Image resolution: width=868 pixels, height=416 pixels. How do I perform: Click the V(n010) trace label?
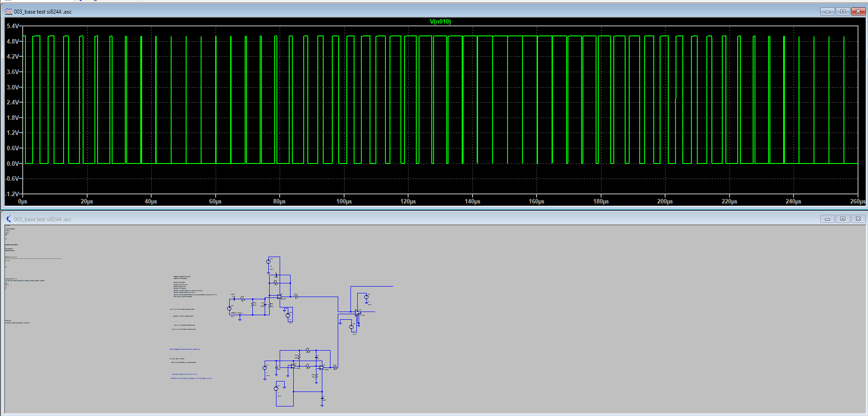(440, 21)
